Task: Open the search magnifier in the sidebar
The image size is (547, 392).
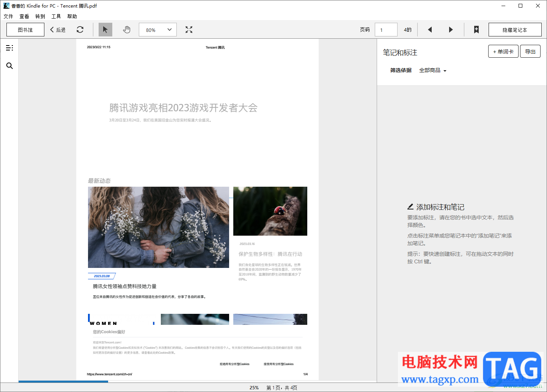Action: [9, 66]
